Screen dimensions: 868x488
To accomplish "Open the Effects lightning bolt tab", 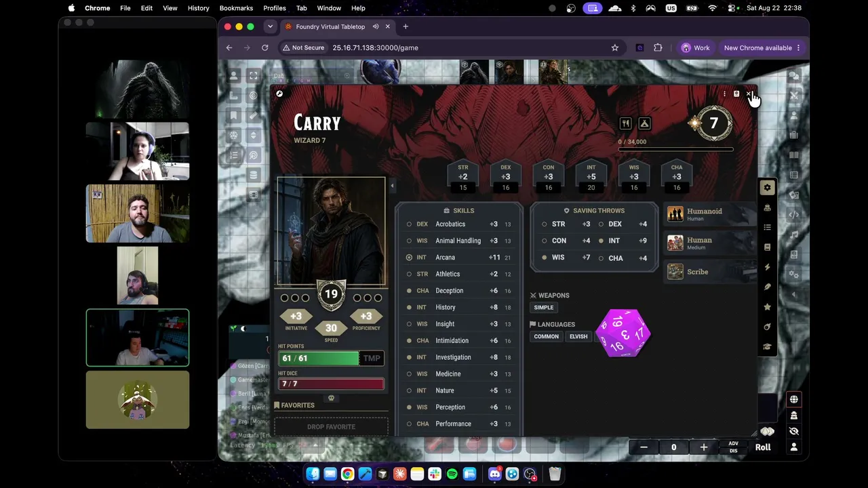I will 767,267.
